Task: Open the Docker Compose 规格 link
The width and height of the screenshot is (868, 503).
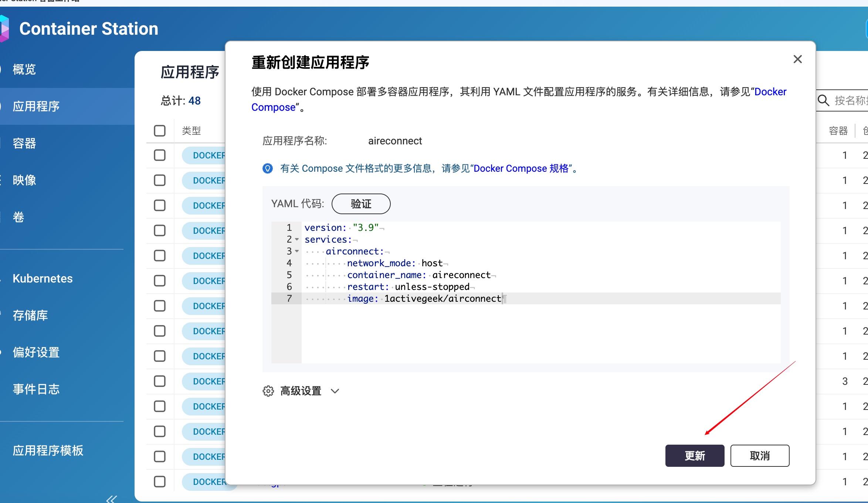Action: point(521,168)
